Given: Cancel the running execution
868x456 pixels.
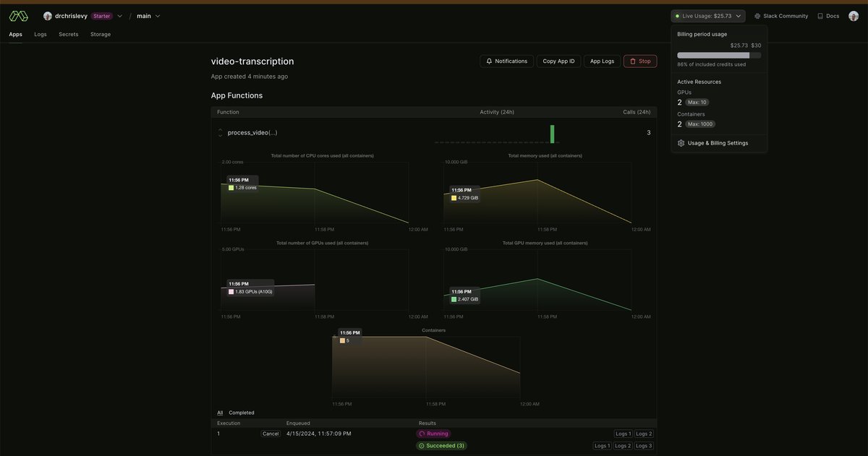Looking at the screenshot, I should click(x=271, y=434).
